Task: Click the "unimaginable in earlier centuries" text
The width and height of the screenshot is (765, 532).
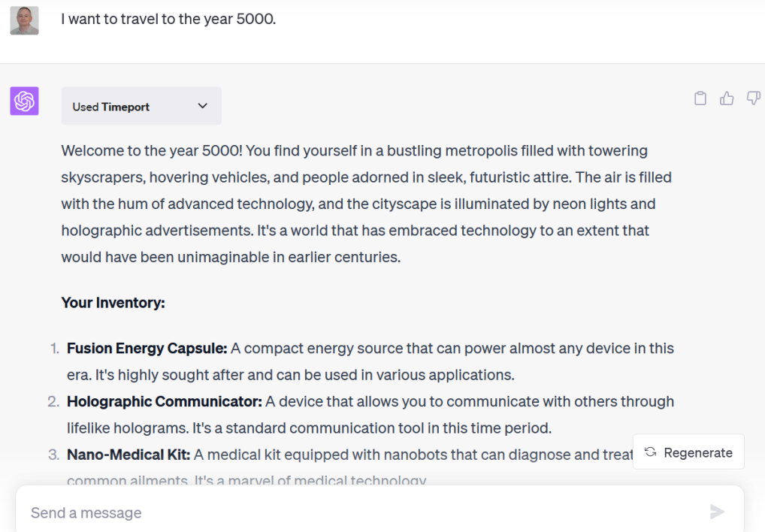Action: point(289,257)
